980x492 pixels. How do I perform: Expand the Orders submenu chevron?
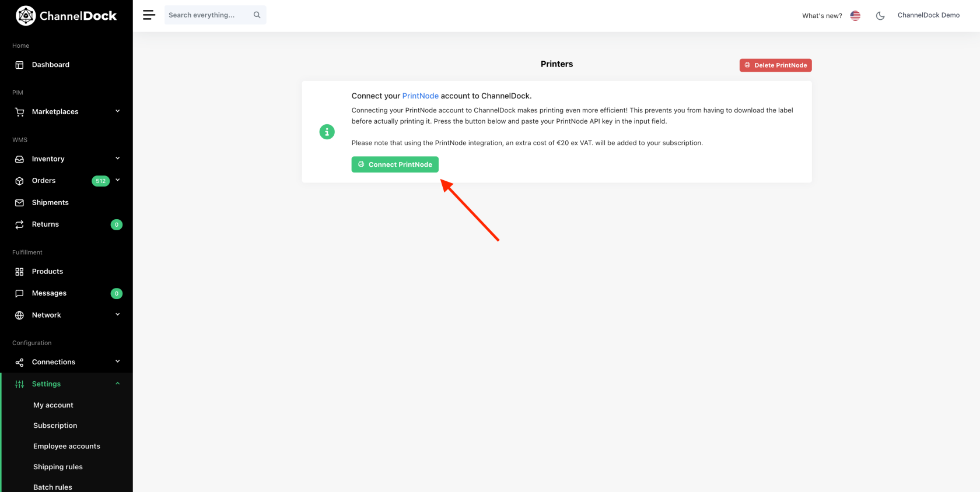(118, 180)
